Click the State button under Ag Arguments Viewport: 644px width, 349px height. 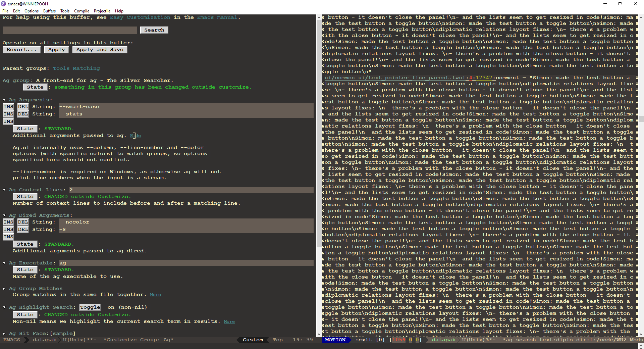coord(25,129)
